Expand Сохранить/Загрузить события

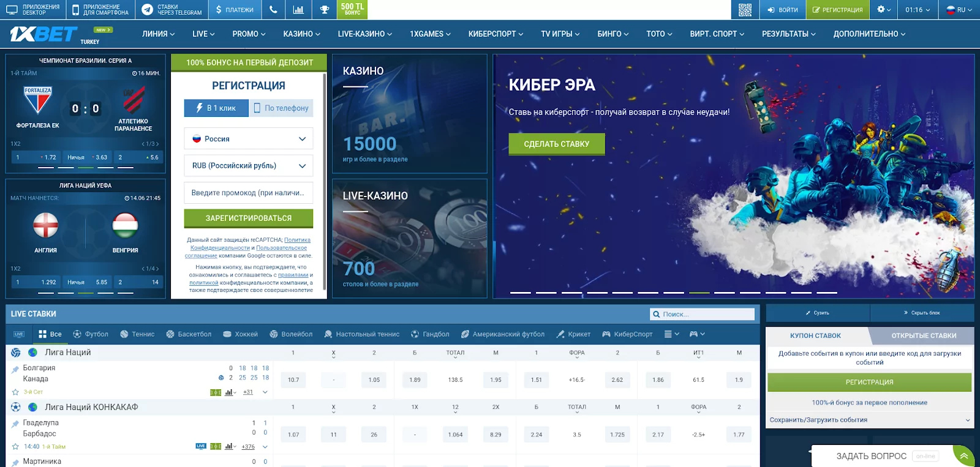(x=870, y=420)
